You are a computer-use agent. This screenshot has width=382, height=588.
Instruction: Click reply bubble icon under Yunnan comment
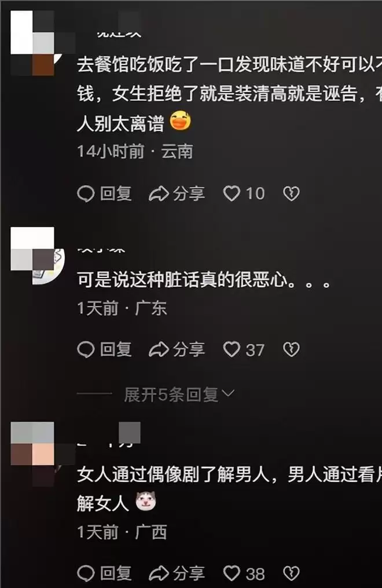(x=86, y=194)
